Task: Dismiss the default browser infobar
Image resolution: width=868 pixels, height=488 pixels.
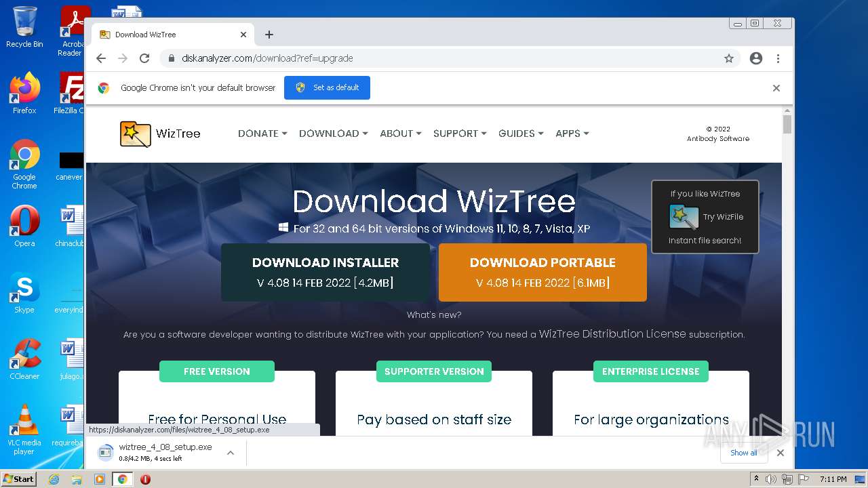Action: click(x=776, y=88)
